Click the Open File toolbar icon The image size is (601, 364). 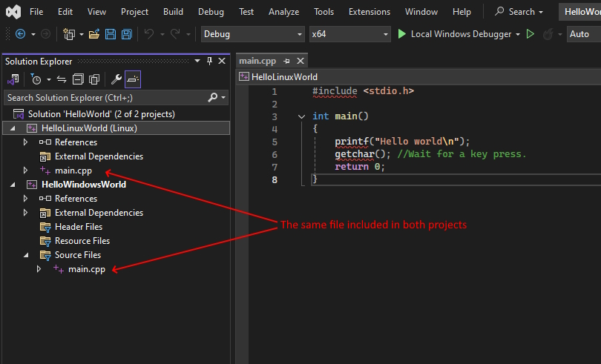94,34
